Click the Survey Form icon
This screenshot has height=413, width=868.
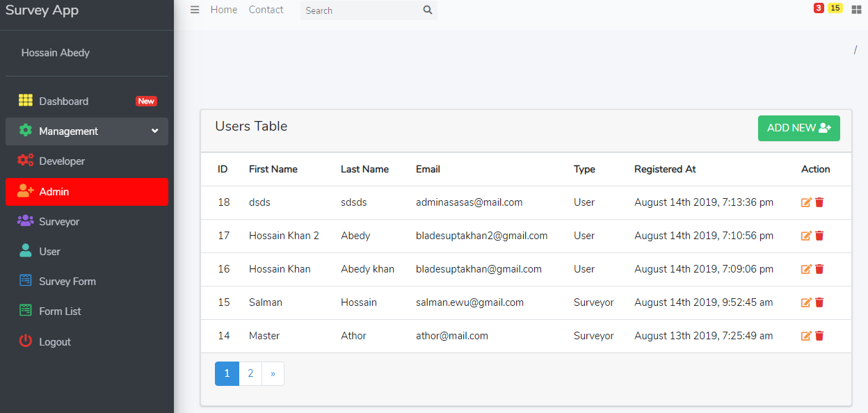[x=26, y=280]
